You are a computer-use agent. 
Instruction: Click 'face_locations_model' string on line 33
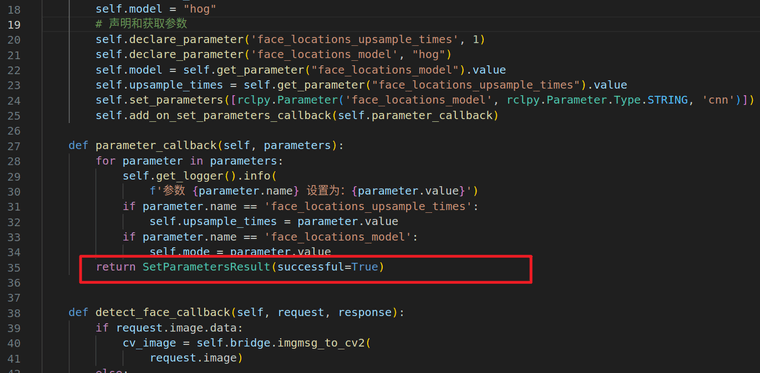click(x=337, y=237)
